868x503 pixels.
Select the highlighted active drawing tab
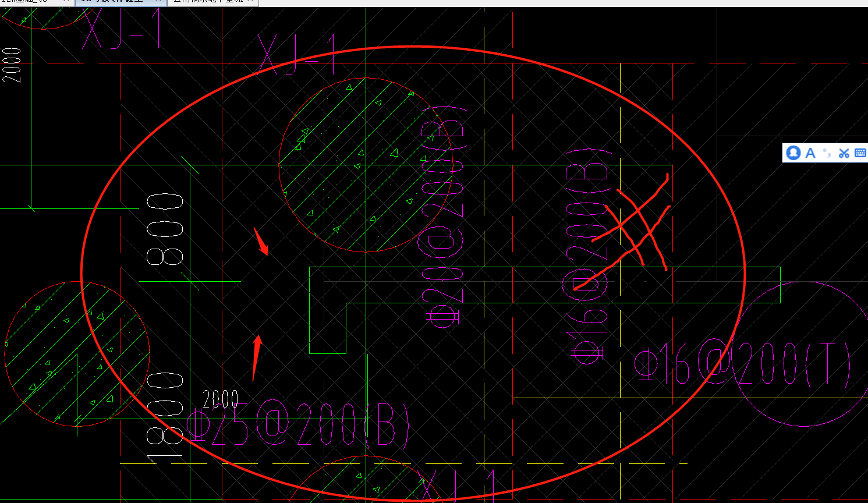tap(122, 2)
